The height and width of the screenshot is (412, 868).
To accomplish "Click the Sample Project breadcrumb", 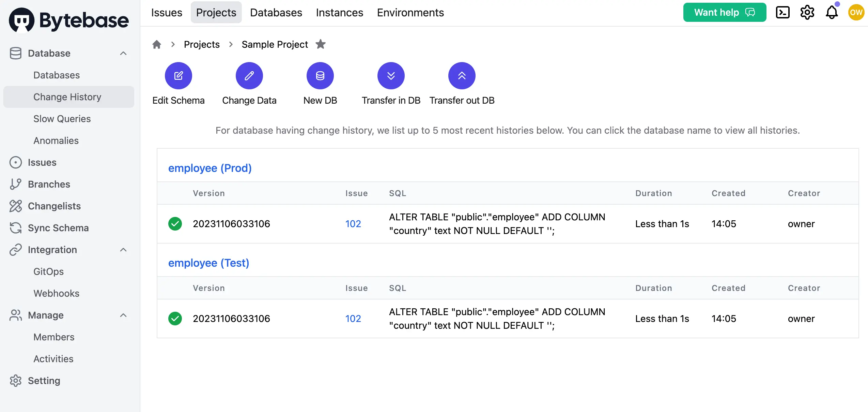I will [x=275, y=44].
